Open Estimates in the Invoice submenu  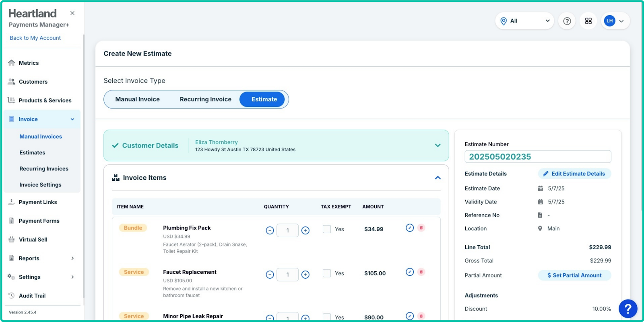point(32,153)
